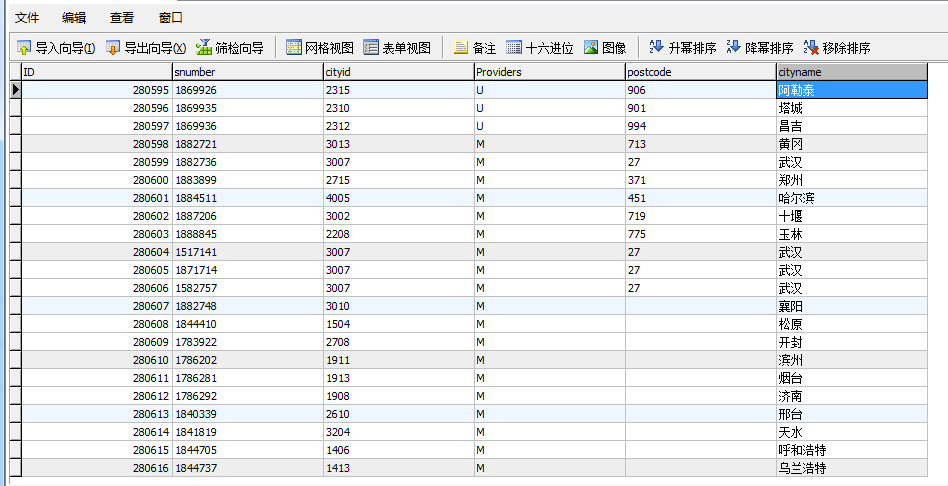Click snumber cell 1882721
This screenshot has height=486, width=948.
coord(248,144)
